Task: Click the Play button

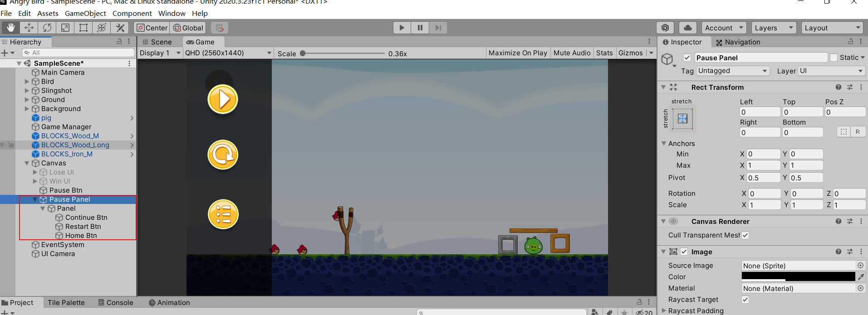Action: pos(402,28)
